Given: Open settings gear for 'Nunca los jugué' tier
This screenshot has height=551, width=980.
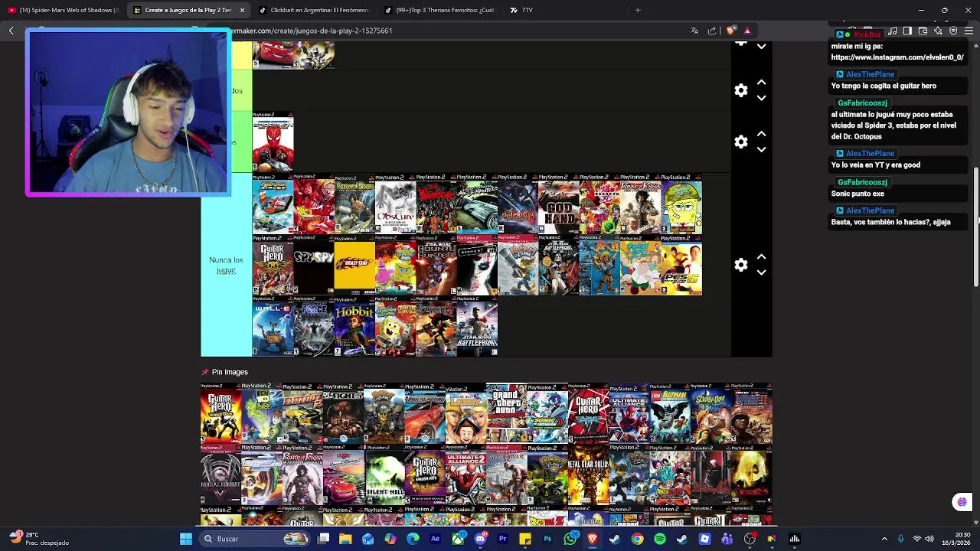Looking at the screenshot, I should (740, 265).
